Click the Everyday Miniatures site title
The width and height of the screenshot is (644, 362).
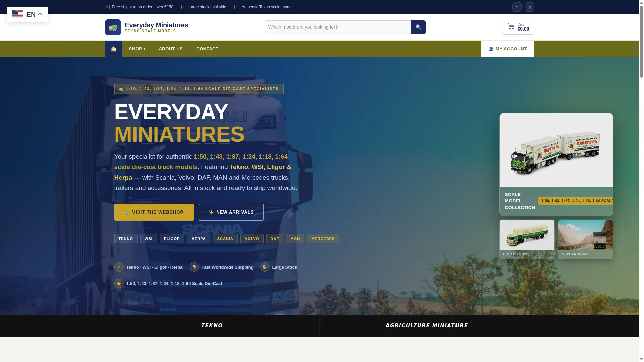156,25
